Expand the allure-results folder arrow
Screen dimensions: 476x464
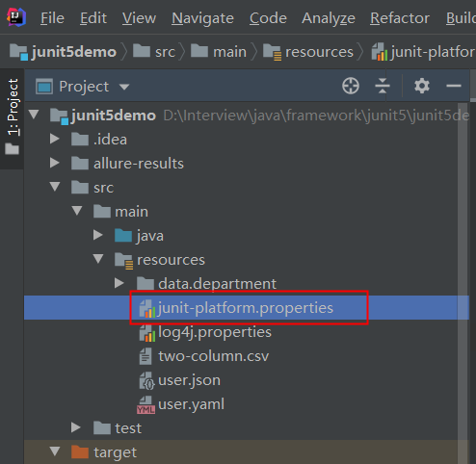click(x=55, y=163)
